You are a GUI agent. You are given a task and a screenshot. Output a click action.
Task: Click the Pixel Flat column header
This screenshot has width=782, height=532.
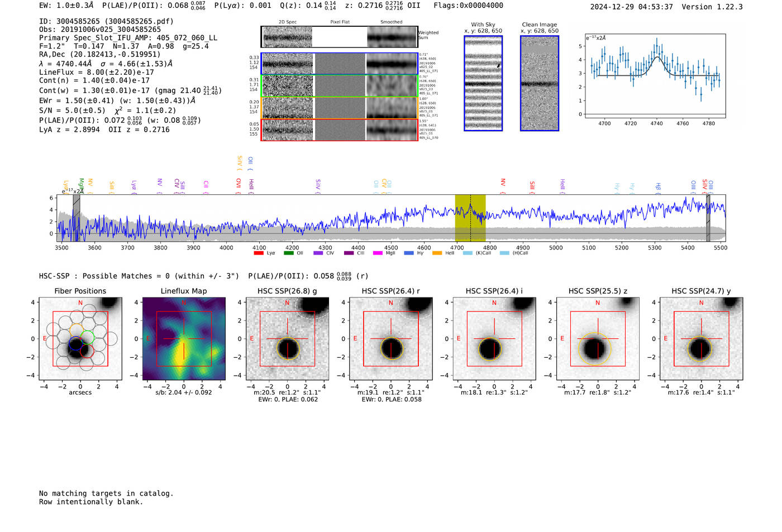[x=340, y=22]
